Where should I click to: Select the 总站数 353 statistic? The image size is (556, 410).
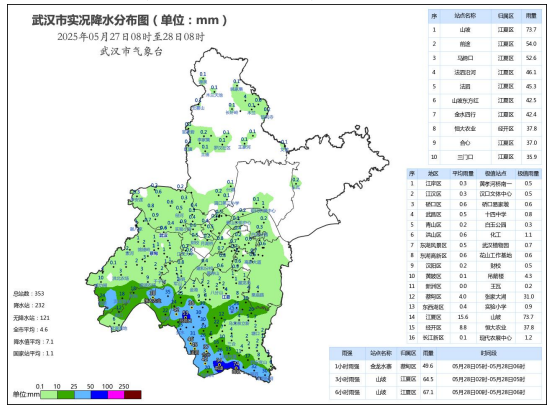click(29, 294)
